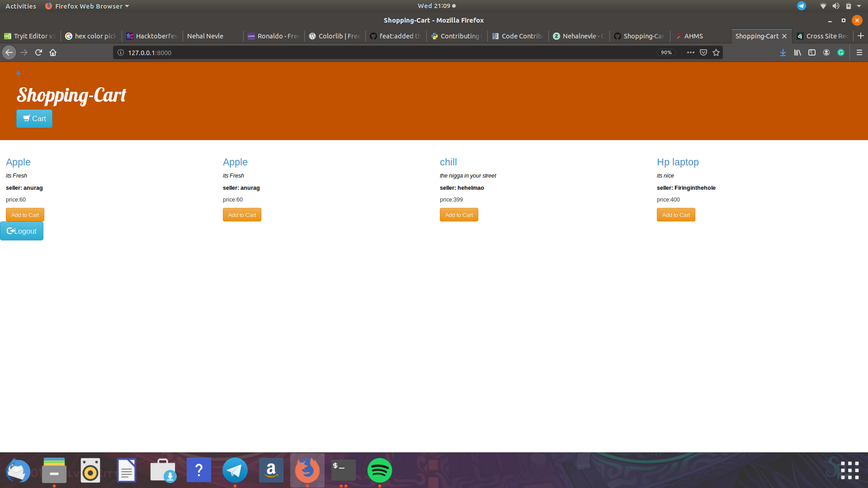868x488 pixels.
Task: Expand Firefox Web Browser app menu
Action: click(87, 6)
